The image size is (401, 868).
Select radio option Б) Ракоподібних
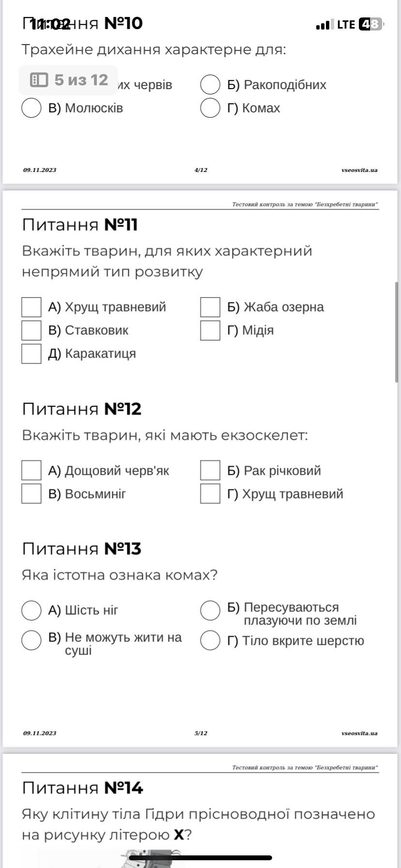[210, 85]
